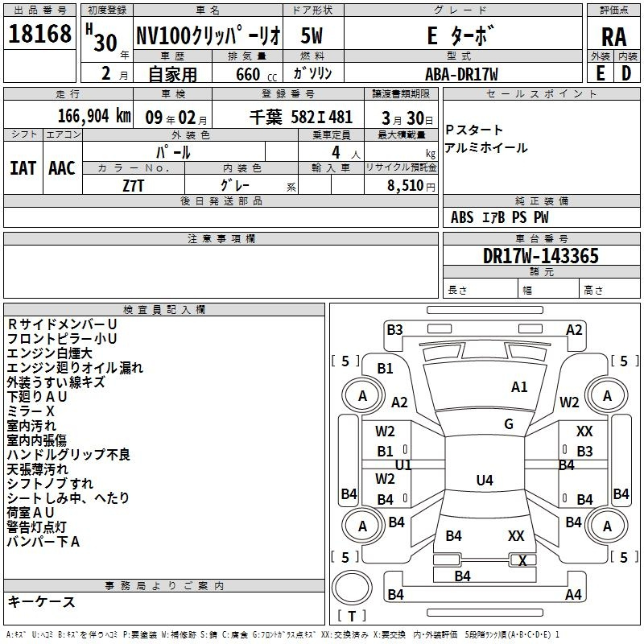Select the エンジン白煙大 inspector note
The height and width of the screenshot is (644, 644).
(x=49, y=353)
